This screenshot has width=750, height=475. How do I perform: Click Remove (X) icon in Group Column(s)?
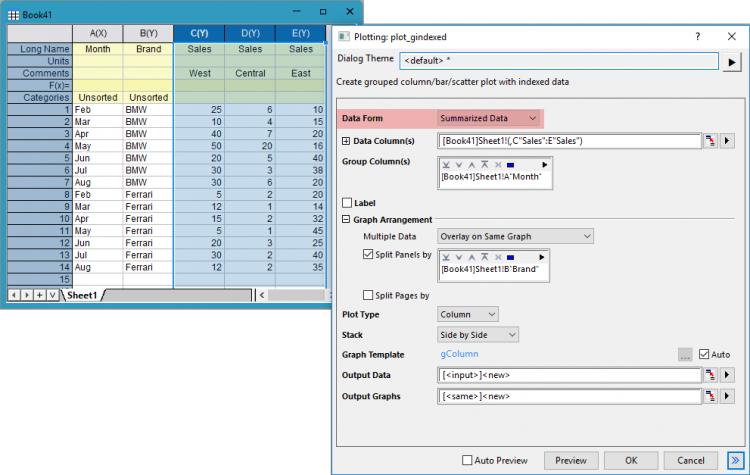tap(498, 165)
